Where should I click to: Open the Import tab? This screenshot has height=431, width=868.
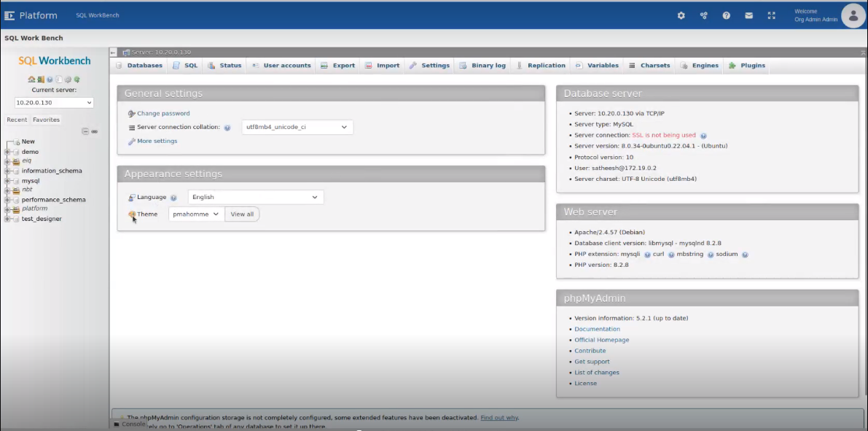382,66
